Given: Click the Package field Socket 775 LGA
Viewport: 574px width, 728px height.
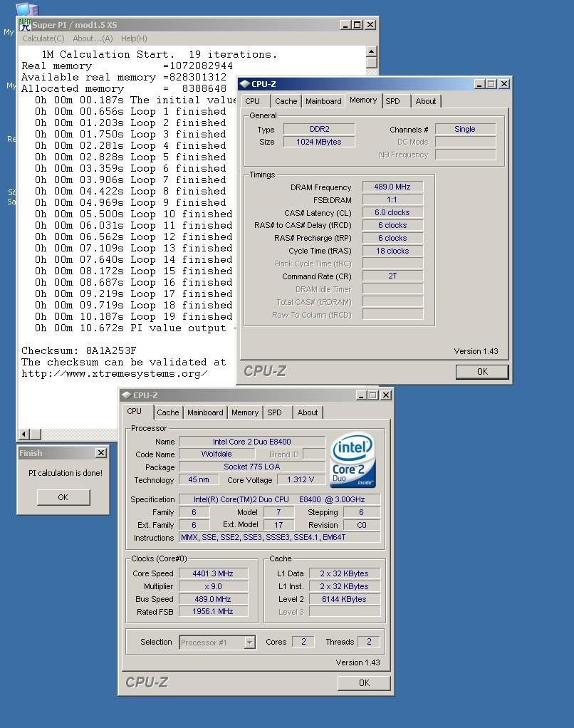Looking at the screenshot, I should [x=252, y=467].
